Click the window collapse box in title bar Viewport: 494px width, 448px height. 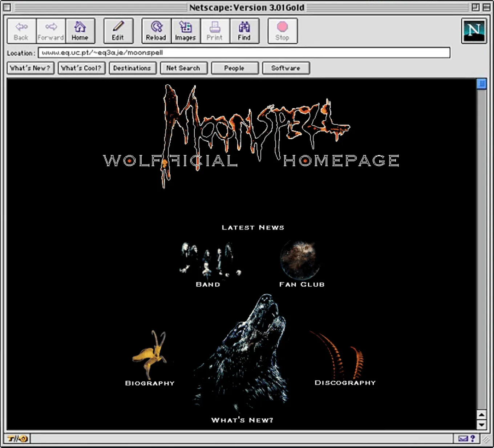click(x=486, y=7)
